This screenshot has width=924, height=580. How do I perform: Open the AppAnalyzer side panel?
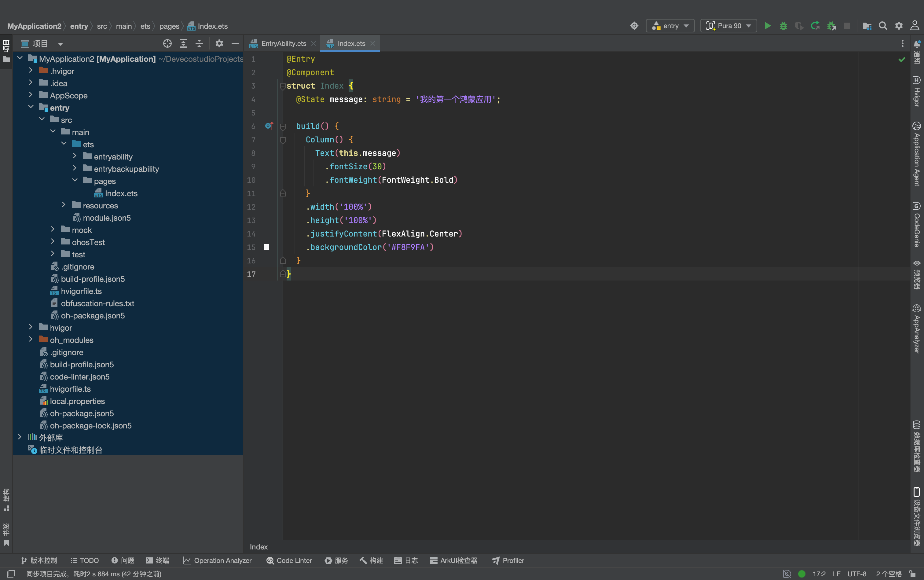coord(917,329)
